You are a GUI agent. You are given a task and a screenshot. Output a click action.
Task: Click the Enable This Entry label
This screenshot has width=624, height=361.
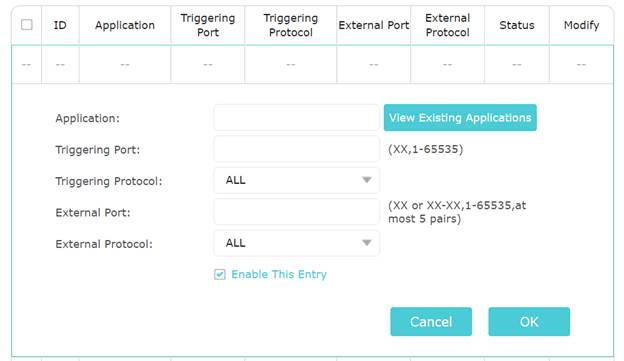click(279, 274)
